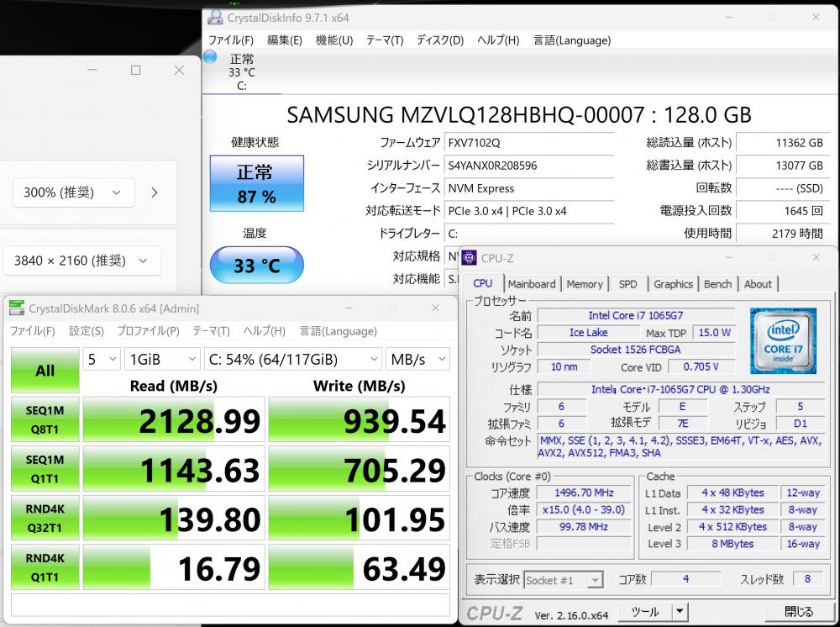This screenshot has width=840, height=627.
Task: Click the CrystalDiskMark app icon in title bar
Action: (x=17, y=308)
